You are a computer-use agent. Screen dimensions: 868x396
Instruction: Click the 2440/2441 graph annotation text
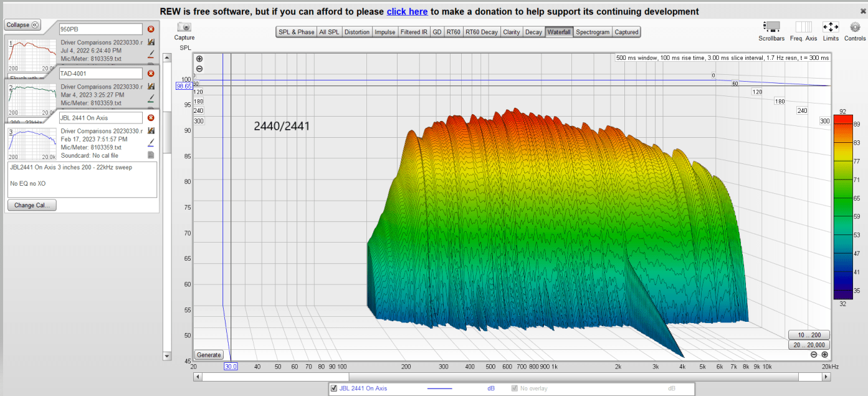point(282,126)
